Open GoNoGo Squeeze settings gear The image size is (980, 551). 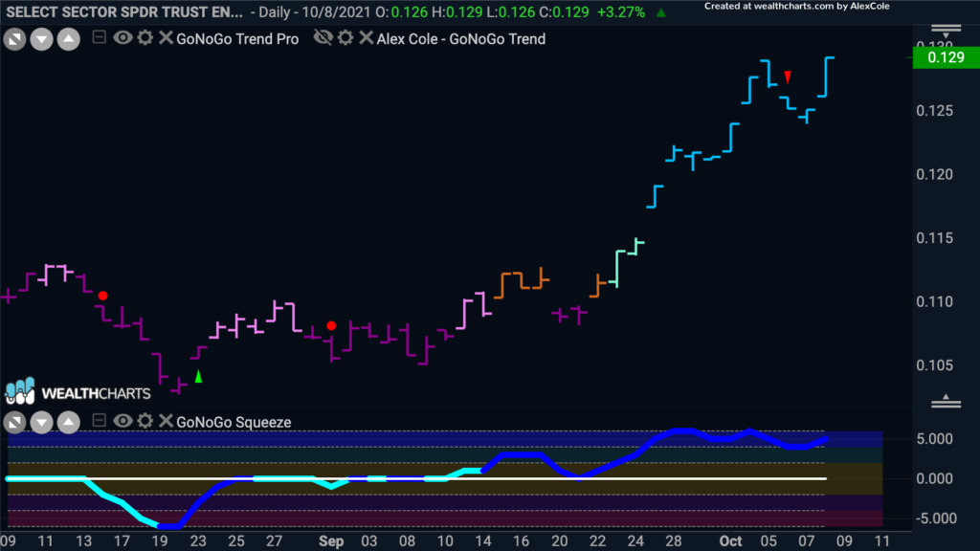point(145,421)
